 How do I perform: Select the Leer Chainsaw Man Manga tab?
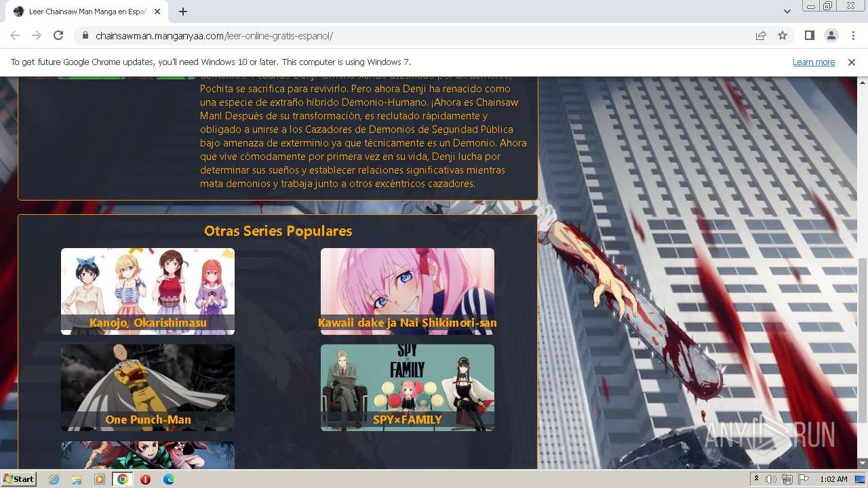point(87,12)
